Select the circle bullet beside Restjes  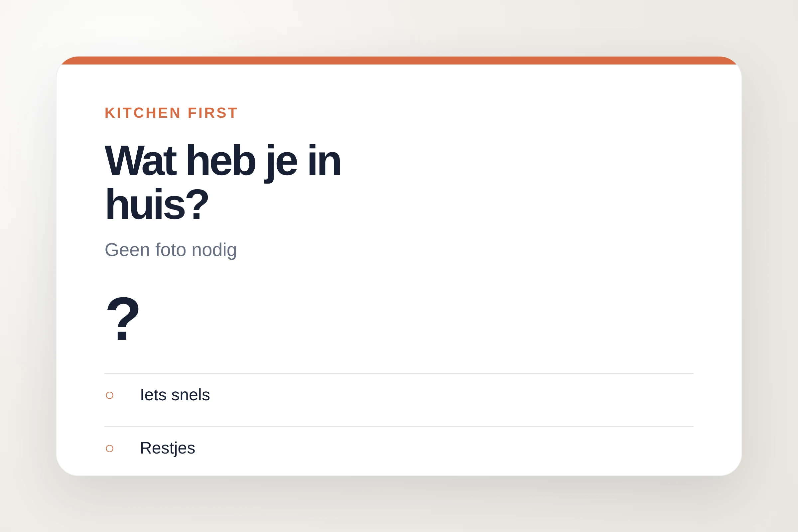click(x=110, y=449)
